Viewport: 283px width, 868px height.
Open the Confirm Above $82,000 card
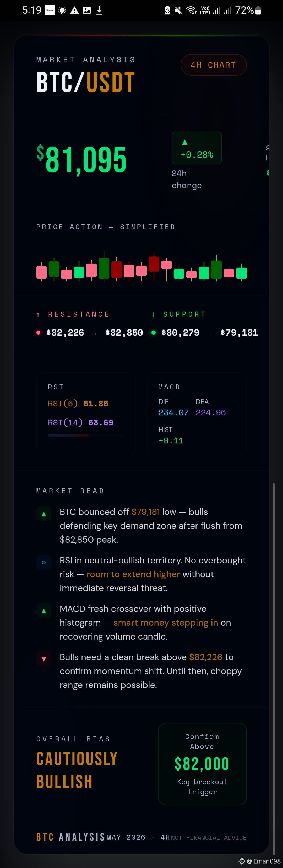coord(202,764)
